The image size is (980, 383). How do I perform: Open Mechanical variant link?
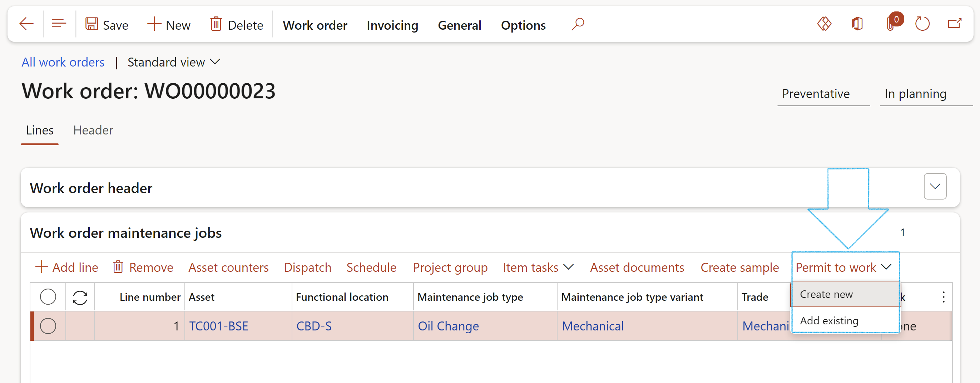[x=593, y=326]
